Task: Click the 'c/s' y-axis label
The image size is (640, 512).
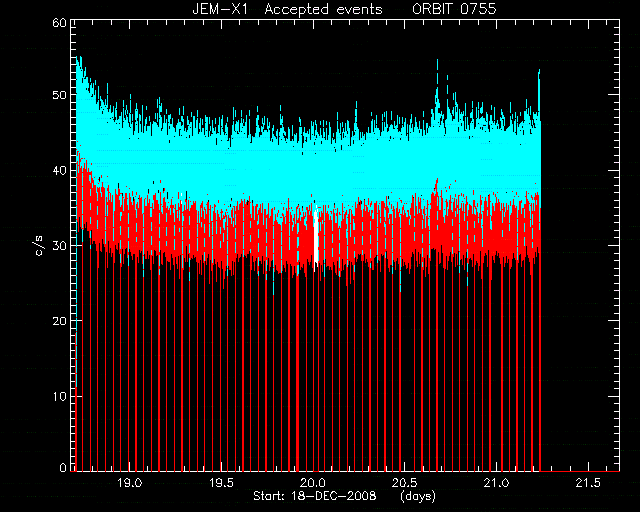Action: pyautogui.click(x=40, y=246)
